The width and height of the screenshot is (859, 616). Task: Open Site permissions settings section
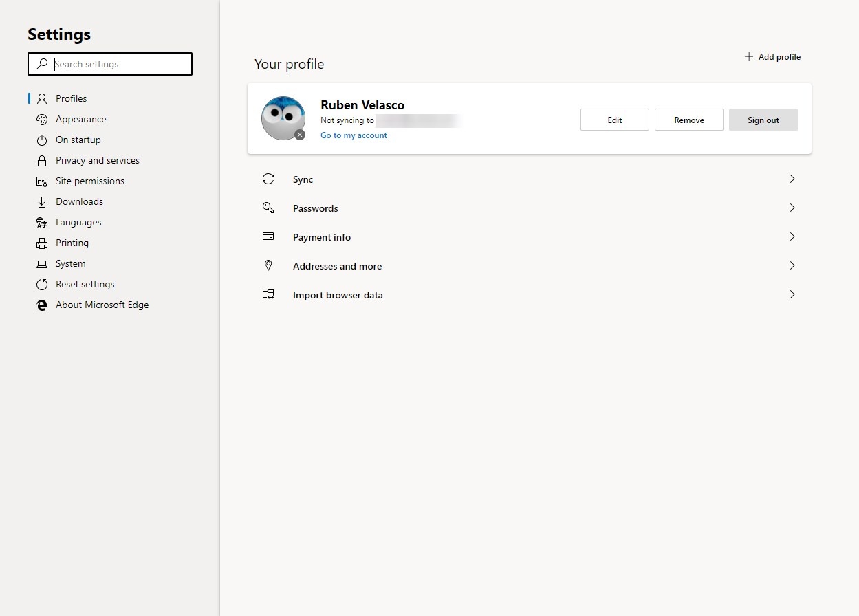click(90, 181)
